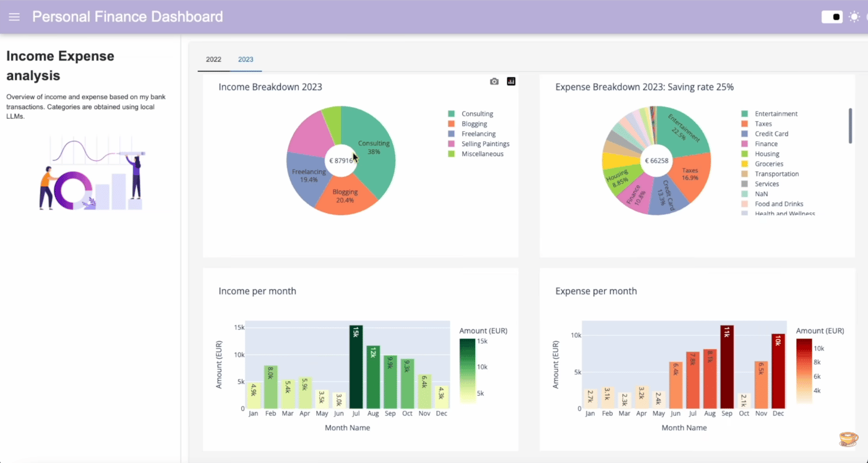Click the expense legend scrollbar

click(x=850, y=126)
